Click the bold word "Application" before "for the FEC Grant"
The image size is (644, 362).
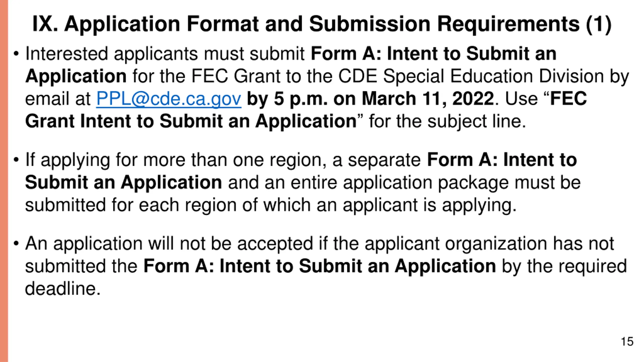point(76,77)
